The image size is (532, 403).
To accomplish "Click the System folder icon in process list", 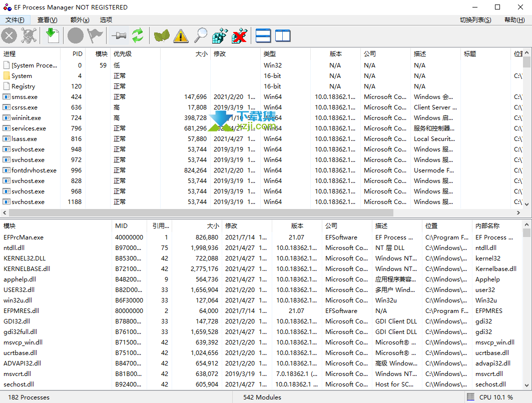I will [7, 75].
